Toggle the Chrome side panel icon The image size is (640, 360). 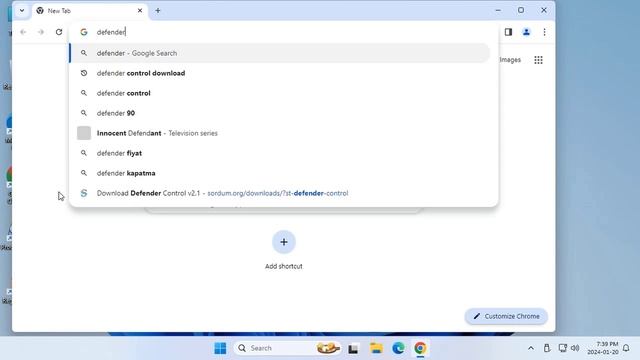508,32
